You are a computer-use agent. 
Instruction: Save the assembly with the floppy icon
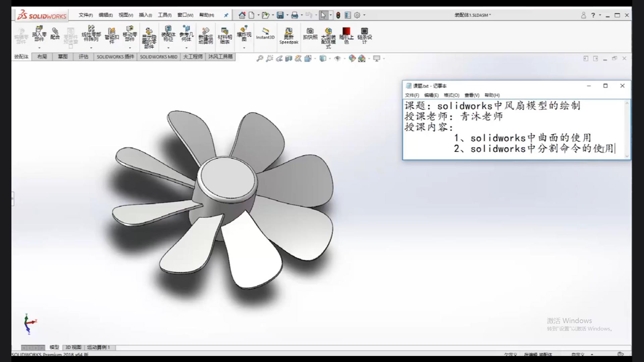point(280,15)
